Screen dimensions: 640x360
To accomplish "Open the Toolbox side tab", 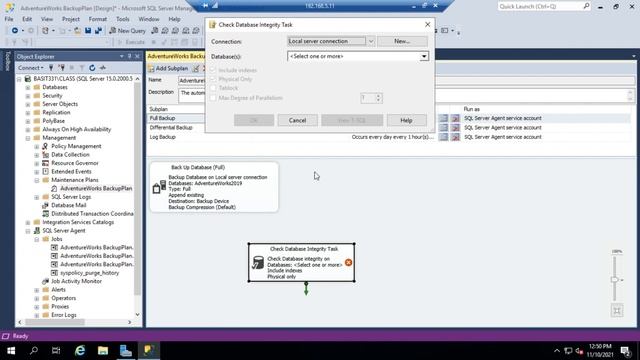I will (x=7, y=61).
